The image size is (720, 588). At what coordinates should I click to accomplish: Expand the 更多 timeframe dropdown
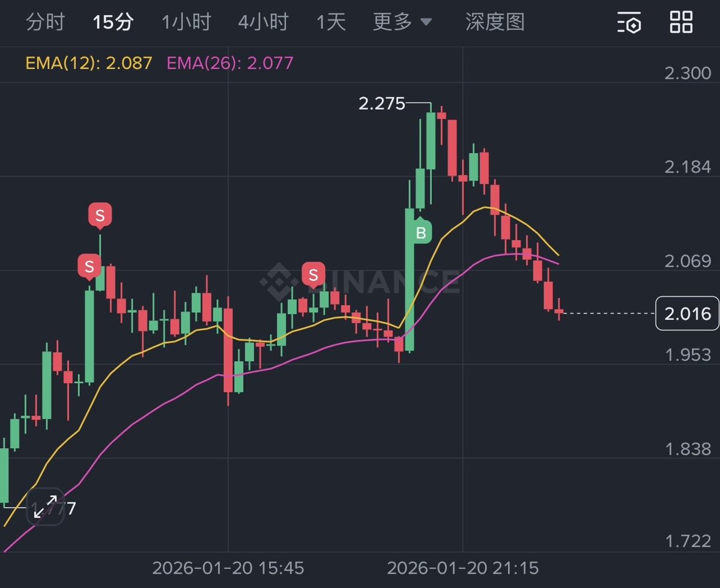click(x=402, y=22)
